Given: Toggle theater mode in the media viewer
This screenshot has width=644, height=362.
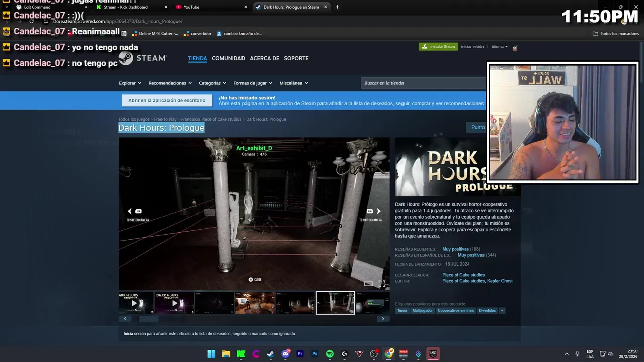Looking at the screenshot, I should coord(369,284).
